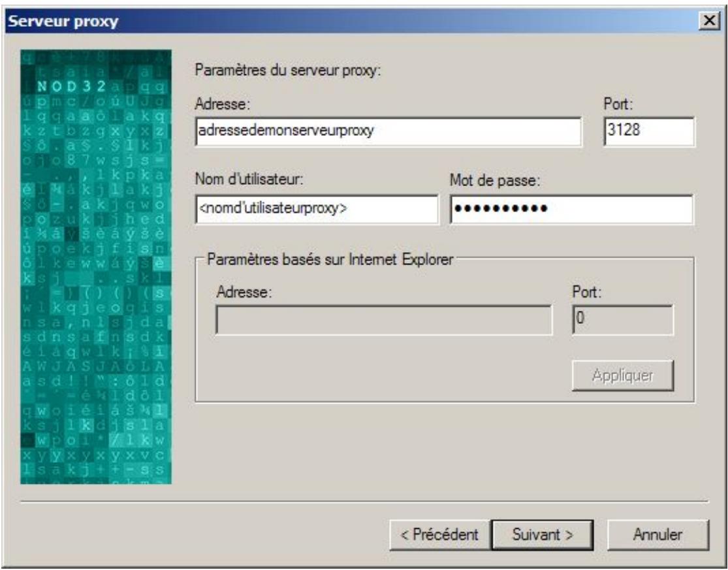Viewport: 728px width, 570px height.
Task: Click the NOD32 matrix banner image
Action: click(96, 267)
